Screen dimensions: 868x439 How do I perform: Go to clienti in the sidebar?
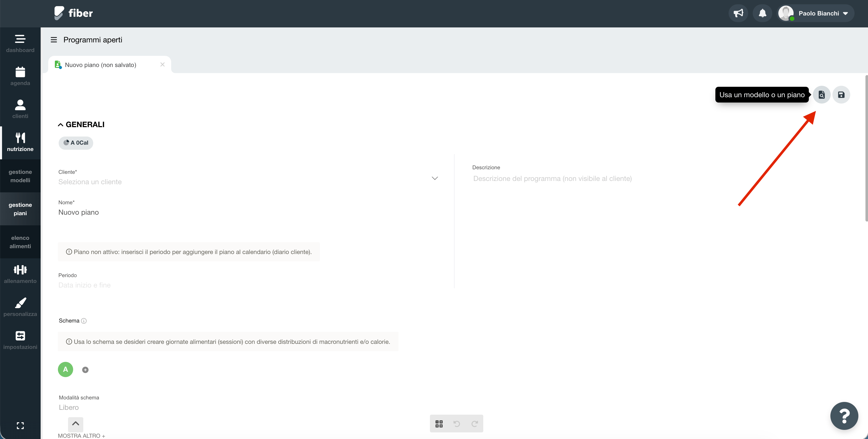point(20,109)
